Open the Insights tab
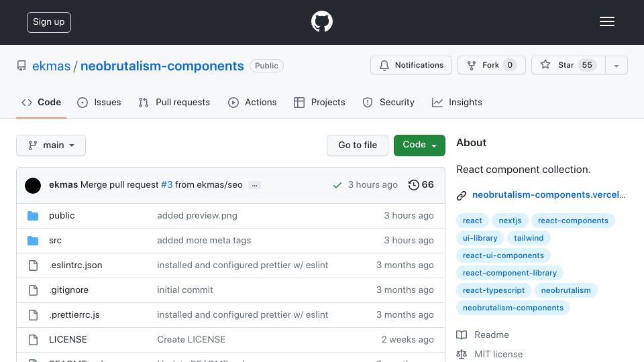644x362 pixels. [457, 102]
